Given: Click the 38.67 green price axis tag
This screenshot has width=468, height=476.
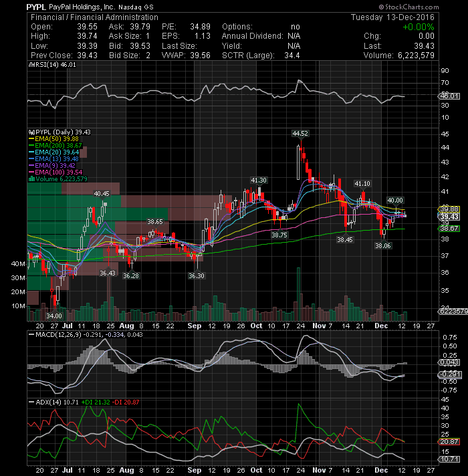Looking at the screenshot, I should 449,229.
